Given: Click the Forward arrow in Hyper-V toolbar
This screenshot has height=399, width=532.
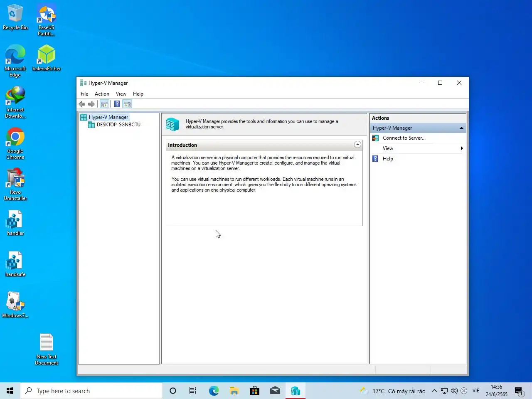Looking at the screenshot, I should 91,104.
